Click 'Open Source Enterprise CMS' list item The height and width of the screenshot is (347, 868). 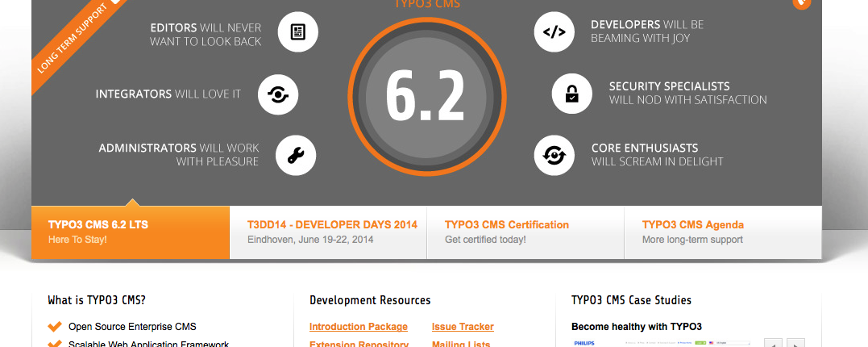(132, 327)
